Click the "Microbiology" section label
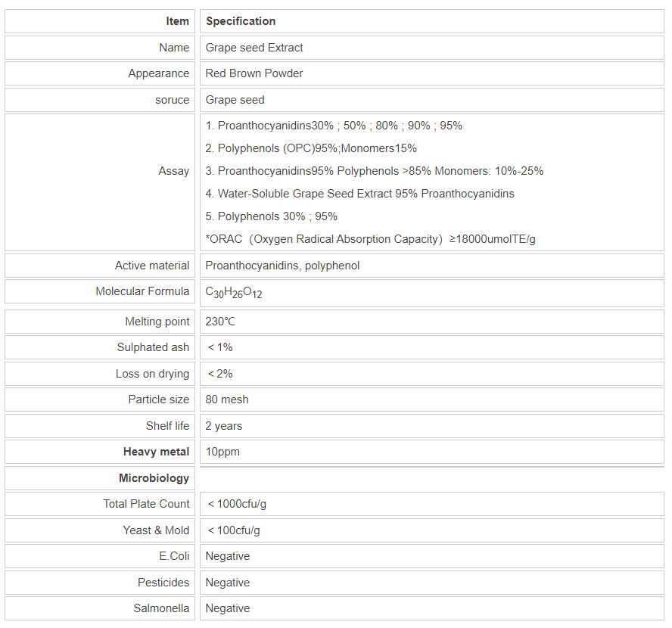This screenshot has width=672, height=628. pos(154,478)
